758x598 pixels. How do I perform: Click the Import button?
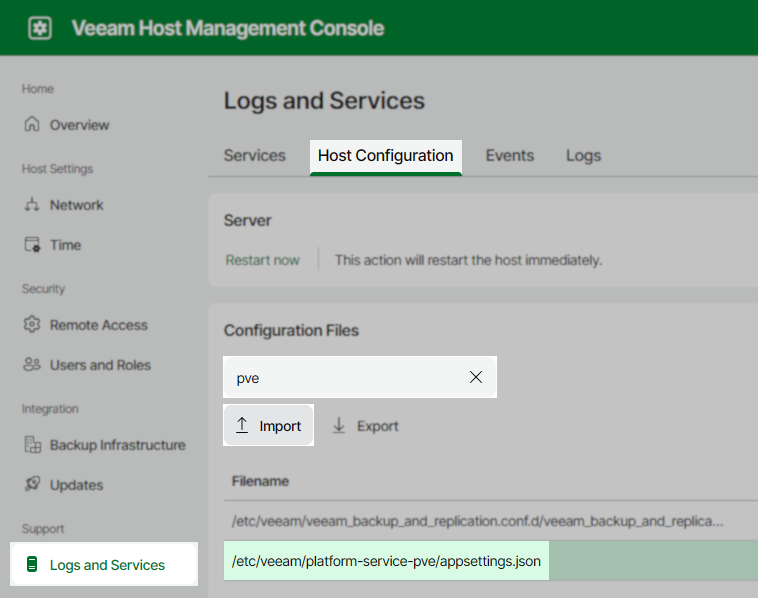click(268, 425)
